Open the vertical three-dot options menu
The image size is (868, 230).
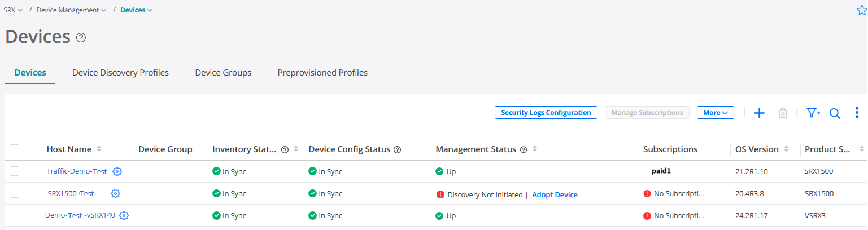(x=857, y=113)
